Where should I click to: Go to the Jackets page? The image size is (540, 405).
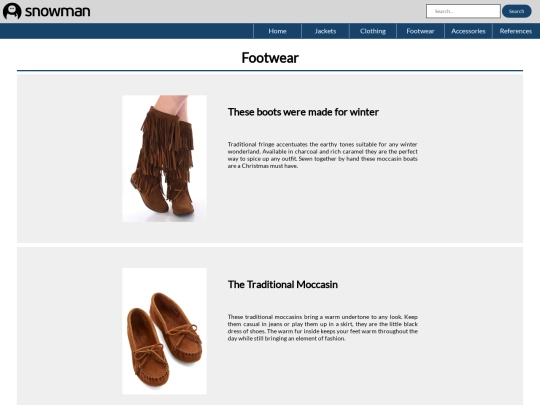coord(325,31)
